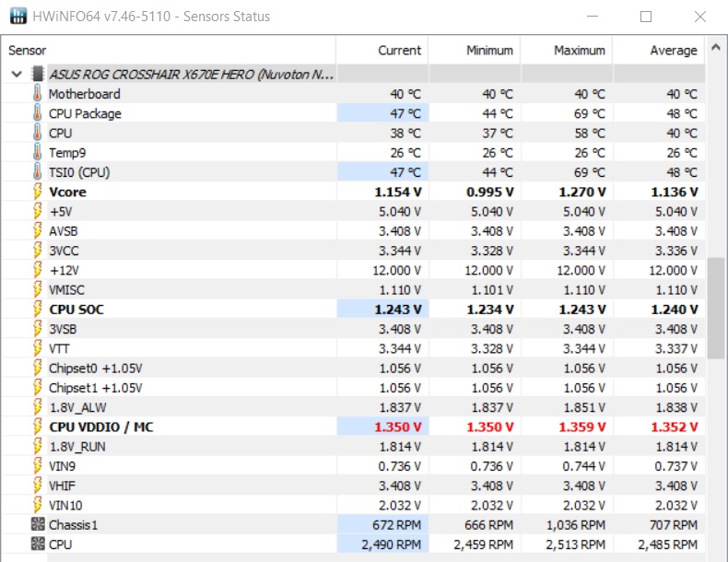Click the Motherboard thermometer icon
This screenshot has height=562, width=728.
[x=37, y=94]
